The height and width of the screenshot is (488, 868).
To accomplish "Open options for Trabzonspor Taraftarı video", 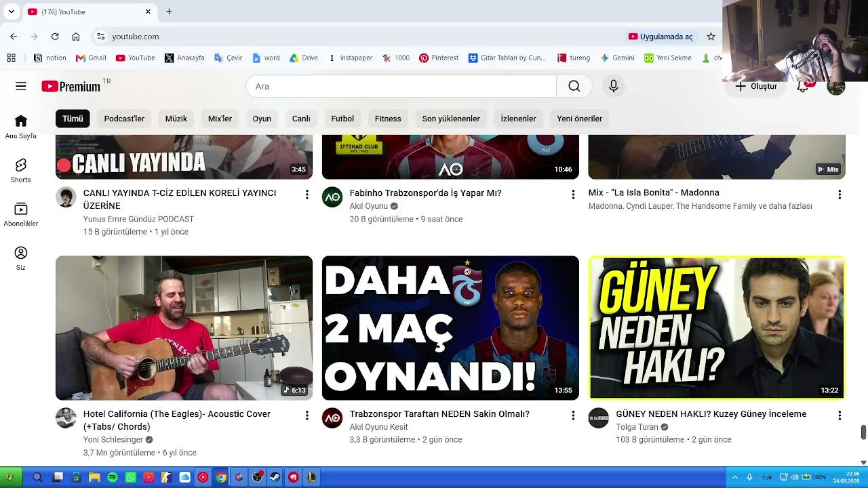I will point(573,415).
